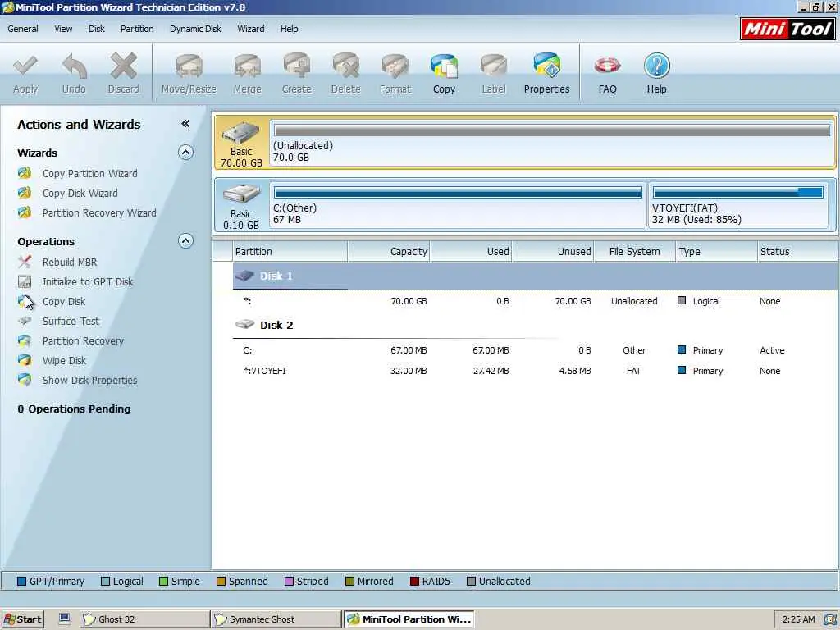
Task: Click the Help question mark icon
Action: (x=657, y=66)
